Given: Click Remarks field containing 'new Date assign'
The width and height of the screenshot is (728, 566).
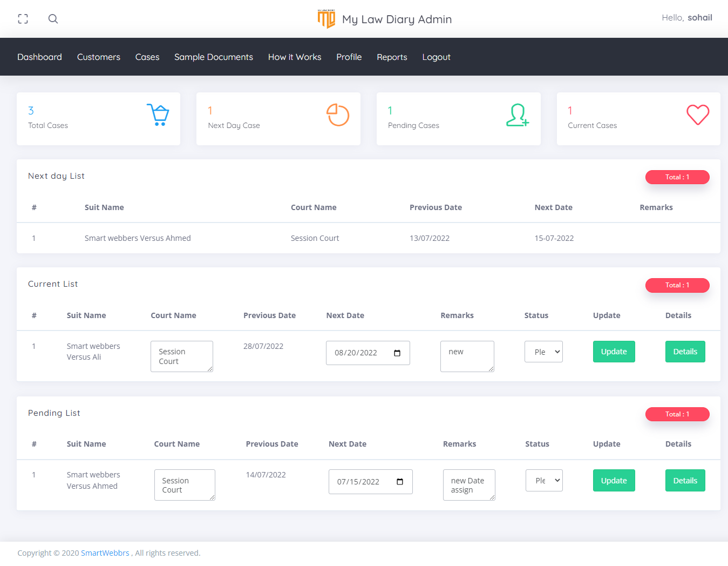Looking at the screenshot, I should [468, 485].
